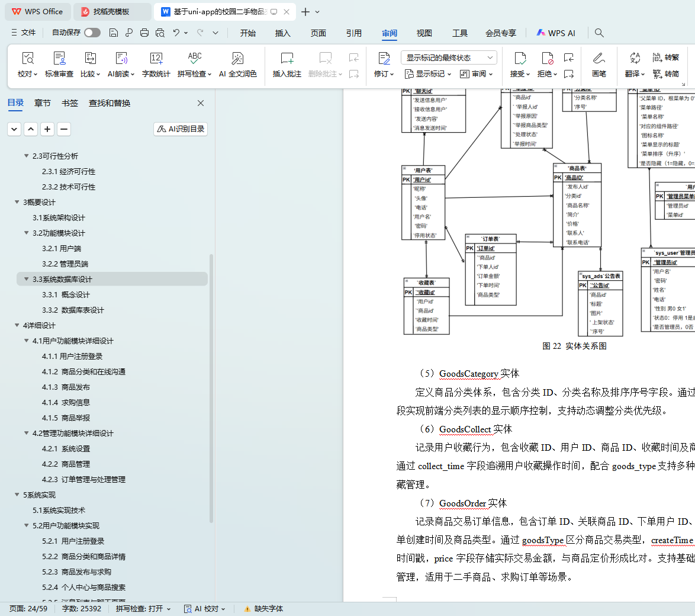Open the 显示标记的最终状态 dropdown
Viewport: 695px width, 616px height.
tap(449, 57)
